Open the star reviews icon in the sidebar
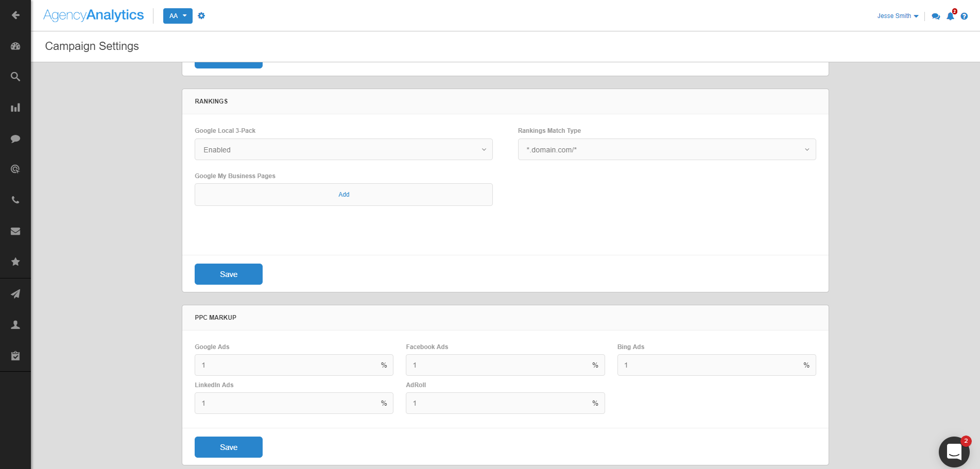 15,262
